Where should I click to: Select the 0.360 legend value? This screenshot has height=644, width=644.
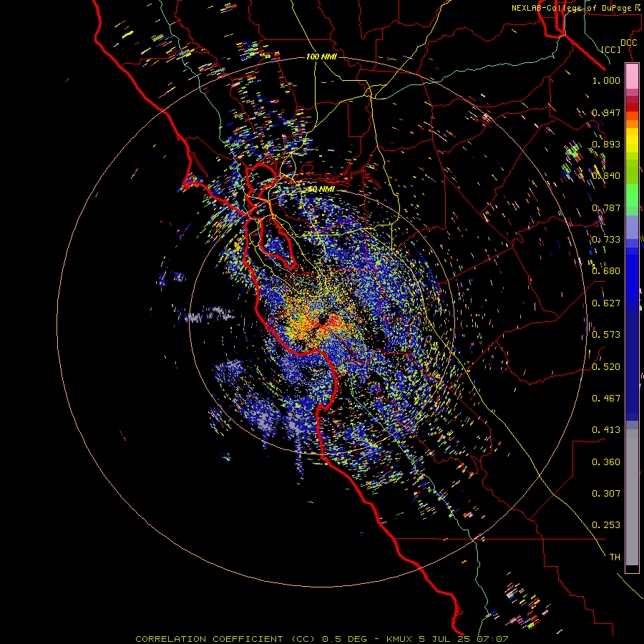[x=606, y=462]
